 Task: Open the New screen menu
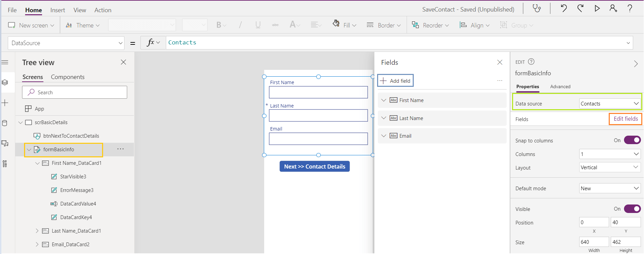(x=31, y=25)
